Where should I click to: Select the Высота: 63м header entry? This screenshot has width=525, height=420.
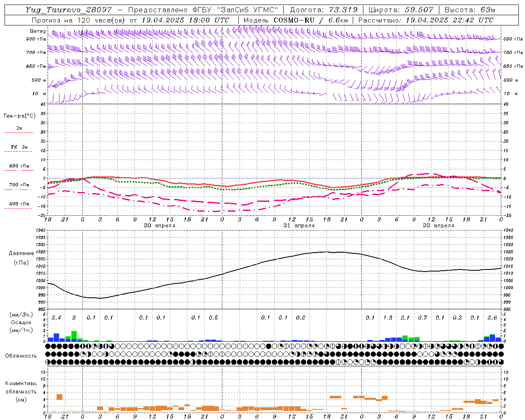coord(469,10)
